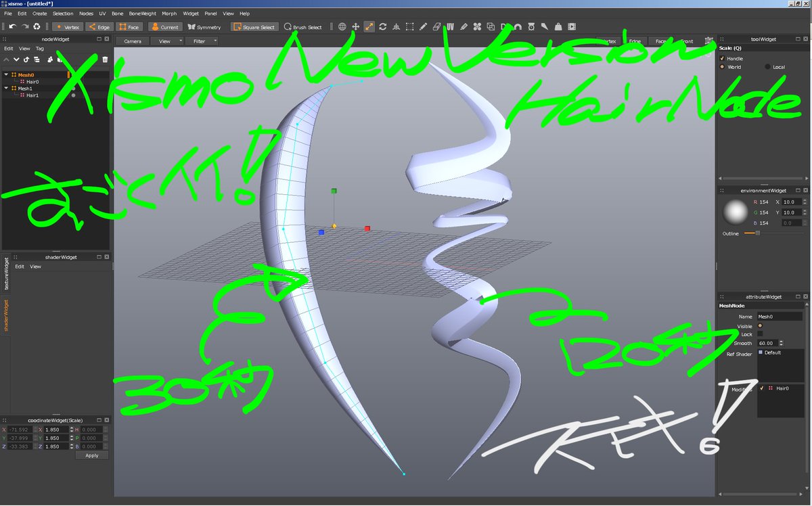812x506 pixels.
Task: Adjust the Outline slider
Action: pyautogui.click(x=758, y=233)
